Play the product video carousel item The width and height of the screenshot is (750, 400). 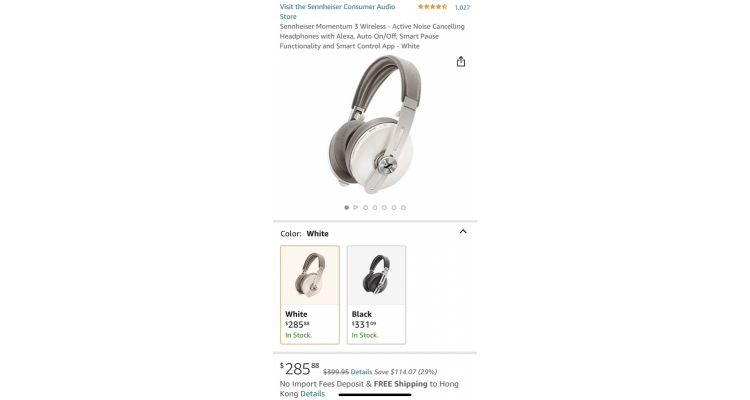coord(356,208)
